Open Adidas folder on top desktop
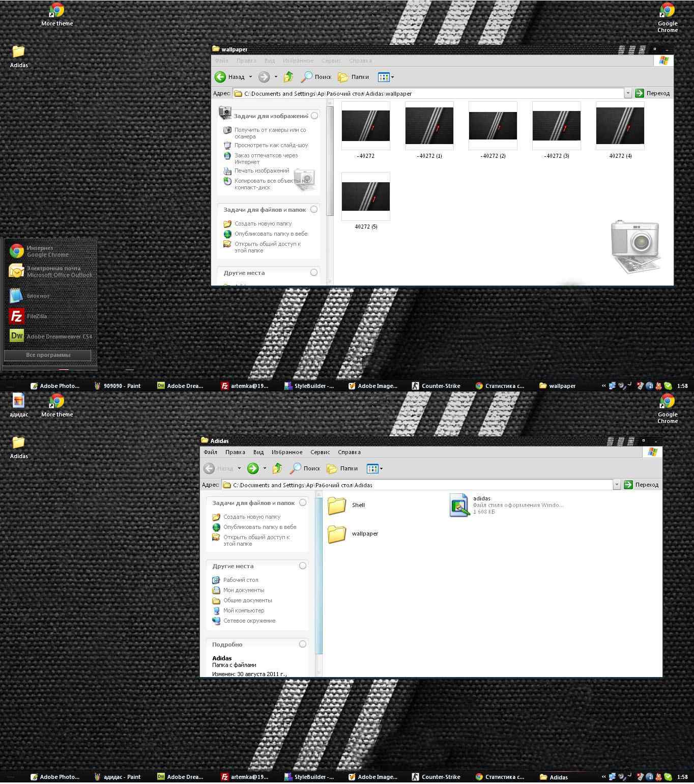The width and height of the screenshot is (694, 784). pyautogui.click(x=19, y=56)
